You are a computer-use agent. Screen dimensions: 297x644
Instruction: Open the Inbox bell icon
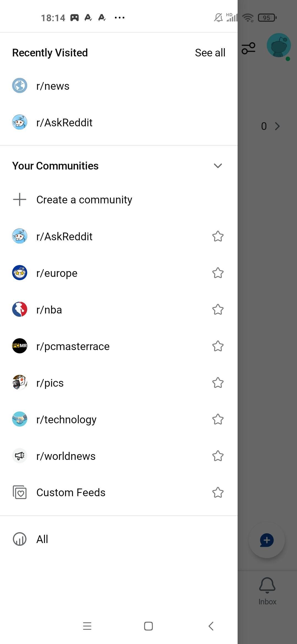point(267,585)
